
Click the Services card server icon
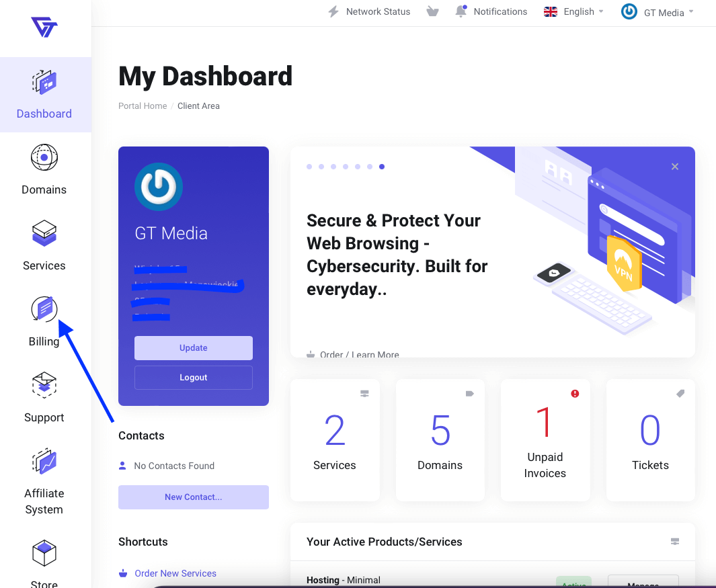pos(364,394)
